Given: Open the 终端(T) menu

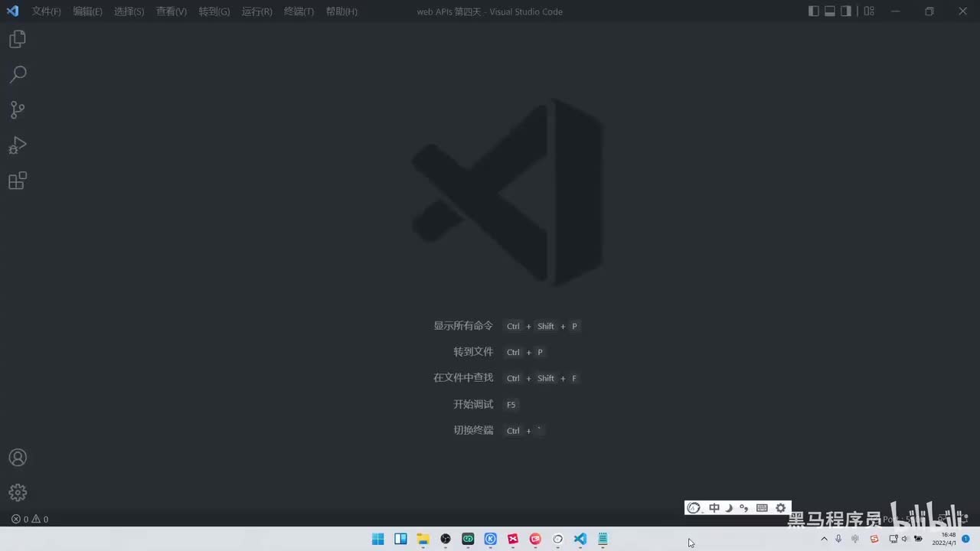Looking at the screenshot, I should coord(299,11).
